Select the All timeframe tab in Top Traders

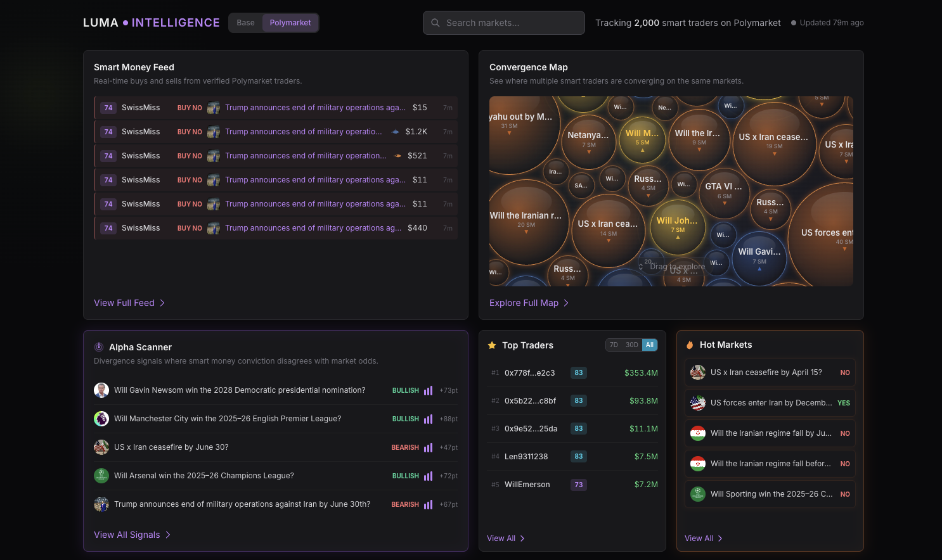click(x=650, y=345)
